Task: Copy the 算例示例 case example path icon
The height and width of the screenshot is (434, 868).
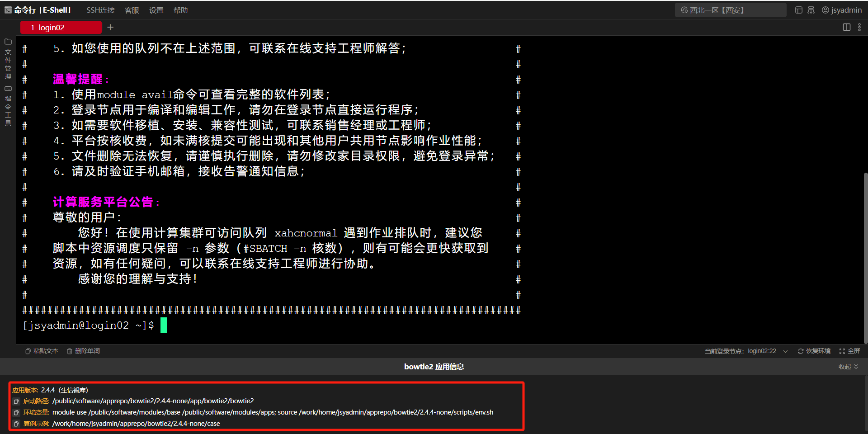Action: pos(16,424)
